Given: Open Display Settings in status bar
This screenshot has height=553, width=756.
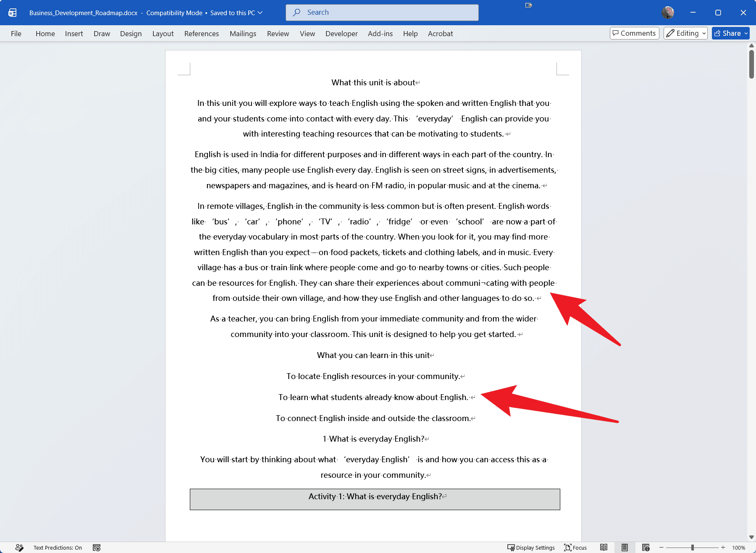Looking at the screenshot, I should click(x=531, y=548).
